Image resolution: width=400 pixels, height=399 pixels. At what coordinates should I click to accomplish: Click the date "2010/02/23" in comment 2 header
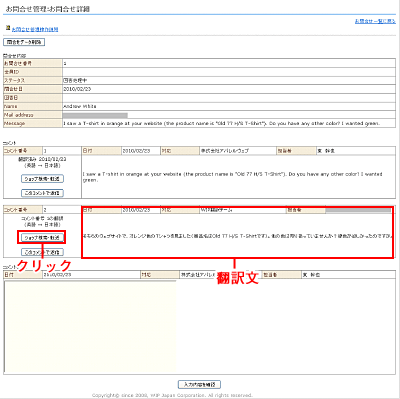[x=141, y=210]
